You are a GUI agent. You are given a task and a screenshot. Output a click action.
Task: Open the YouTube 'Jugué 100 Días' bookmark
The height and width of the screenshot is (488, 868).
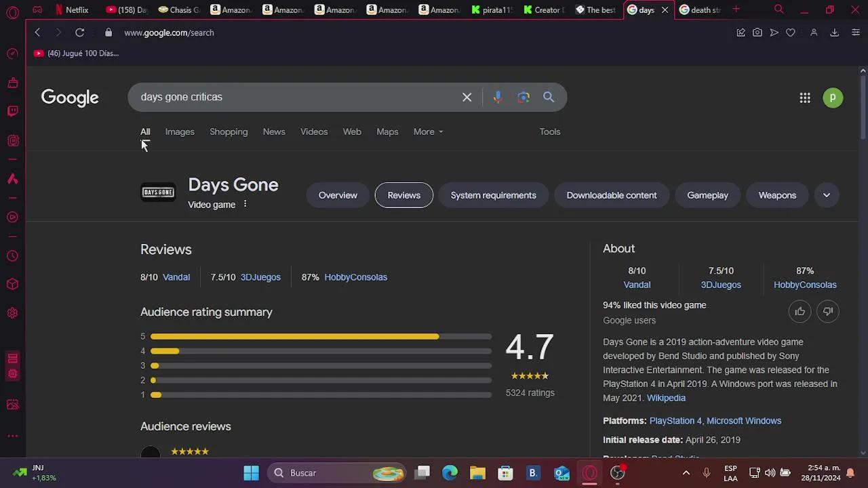[77, 54]
